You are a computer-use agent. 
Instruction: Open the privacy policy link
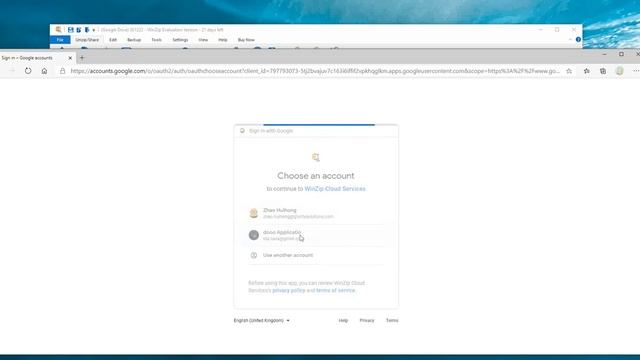289,290
